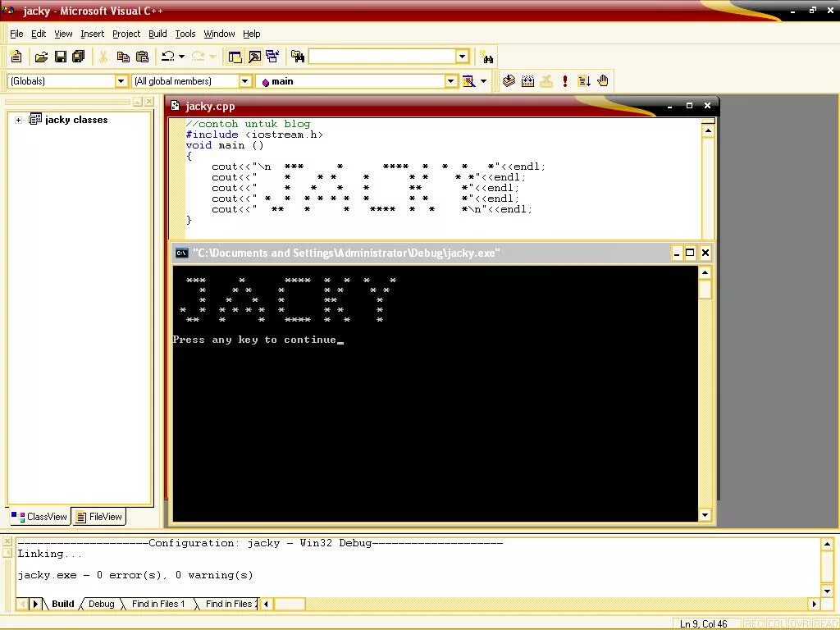Click the Cut scissors icon
This screenshot has width=840, height=630.
tap(103, 57)
